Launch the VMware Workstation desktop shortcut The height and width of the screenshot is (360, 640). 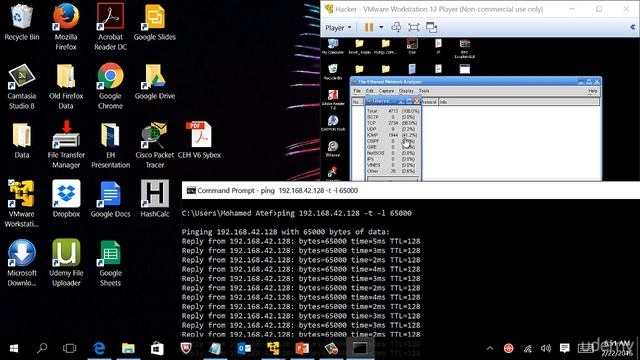click(22, 204)
